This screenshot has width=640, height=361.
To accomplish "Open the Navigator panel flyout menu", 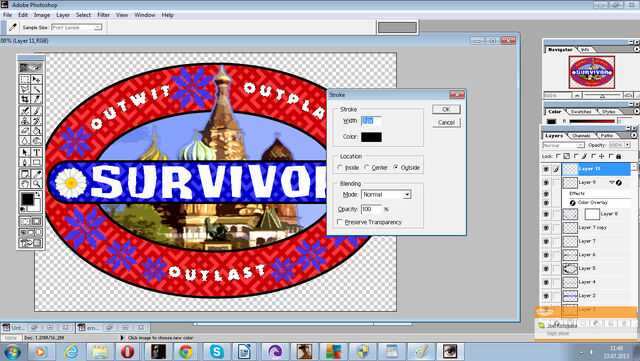I will click(636, 49).
